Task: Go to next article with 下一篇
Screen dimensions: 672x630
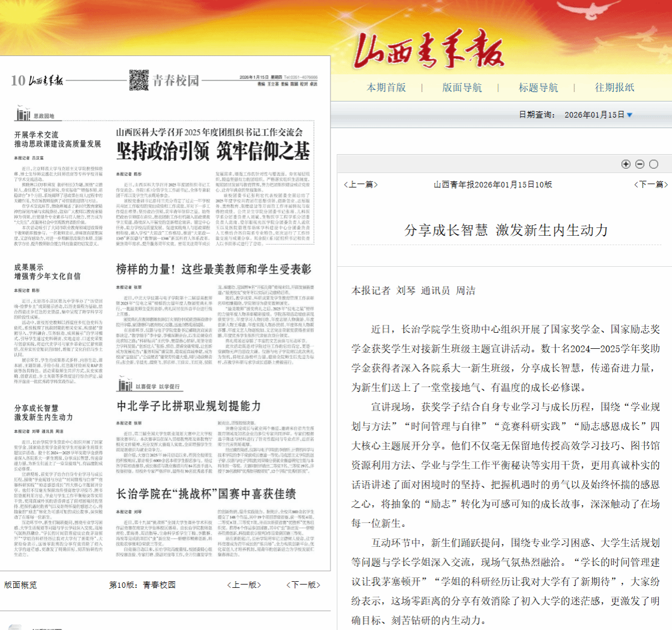Action: click(x=651, y=185)
